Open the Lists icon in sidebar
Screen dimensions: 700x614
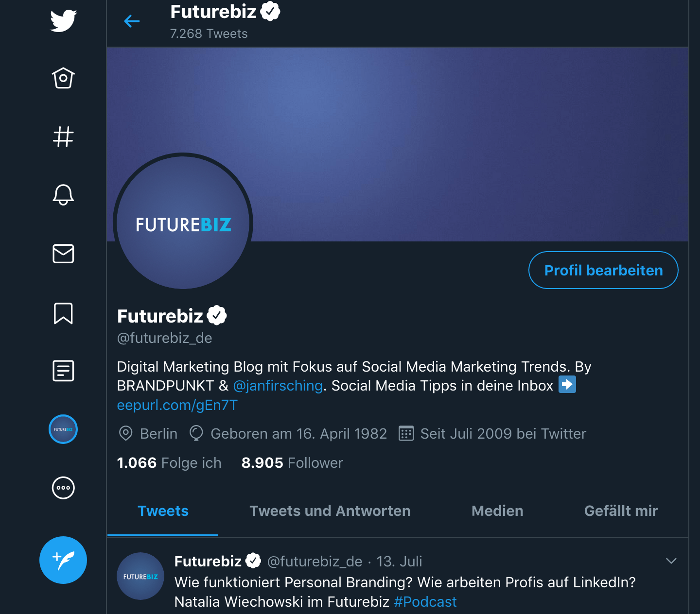[x=63, y=371]
